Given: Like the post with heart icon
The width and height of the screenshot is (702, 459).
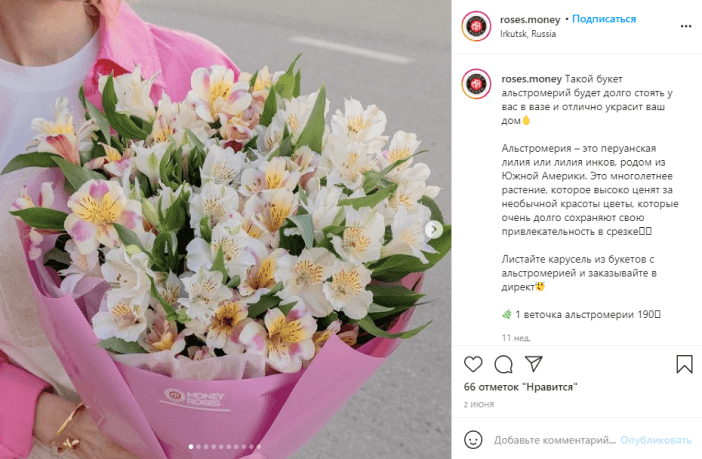Looking at the screenshot, I should click(x=473, y=364).
